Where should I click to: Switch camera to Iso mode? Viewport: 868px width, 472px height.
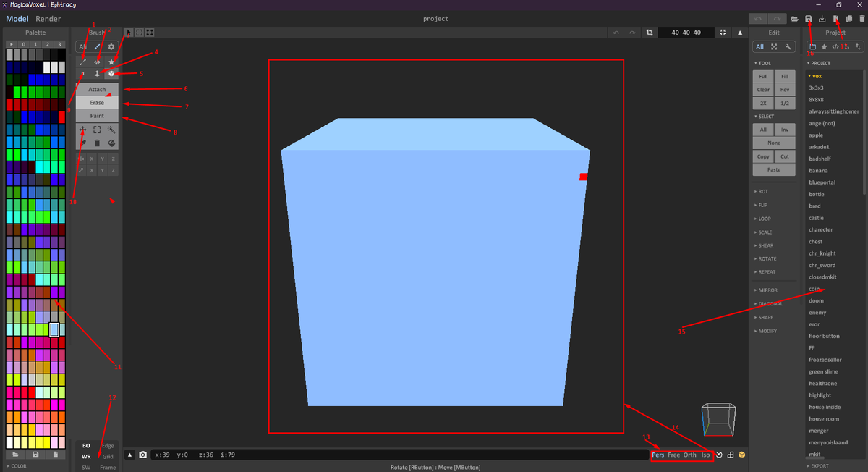coord(705,455)
